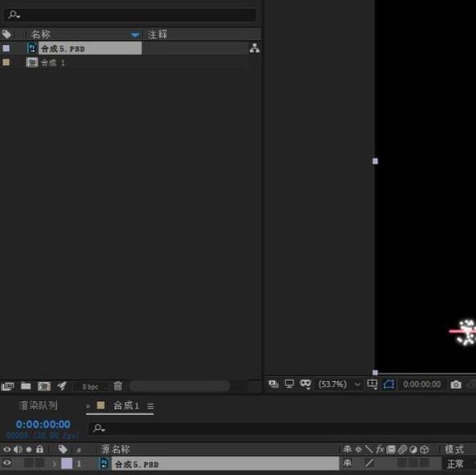
Task: Click the timeline label tag column icon
Action: pos(63,449)
